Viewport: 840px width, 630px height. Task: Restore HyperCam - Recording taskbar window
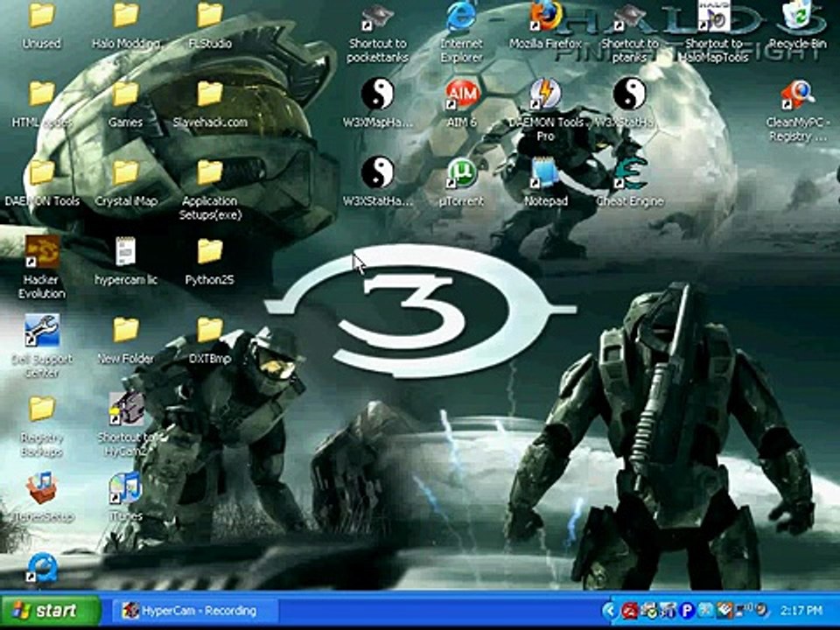coord(195,611)
